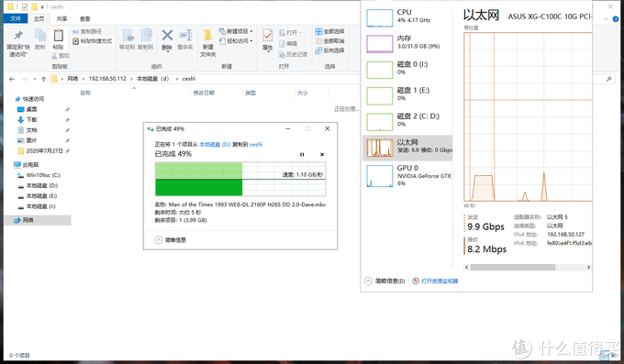
Task: Collapse Task Manager via 简略信息(D)
Action: tap(384, 281)
